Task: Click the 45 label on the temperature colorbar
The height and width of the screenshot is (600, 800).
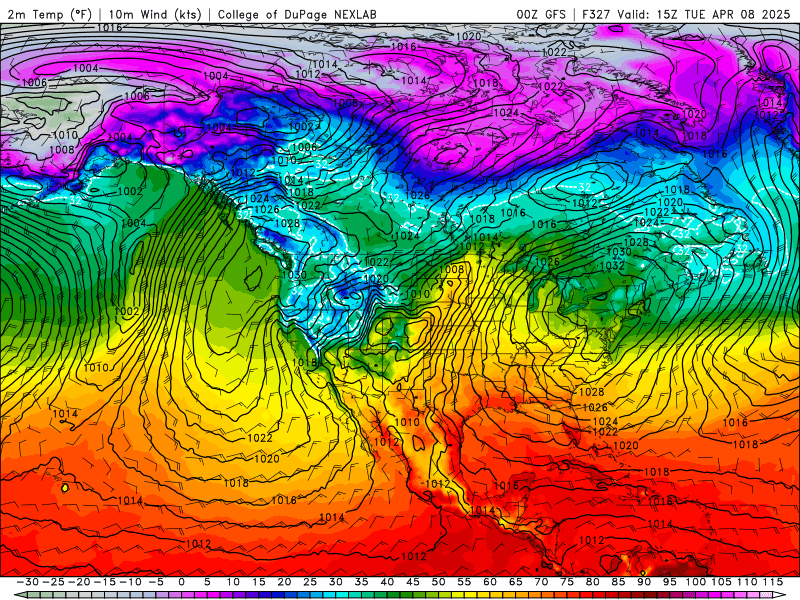Action: [x=413, y=582]
